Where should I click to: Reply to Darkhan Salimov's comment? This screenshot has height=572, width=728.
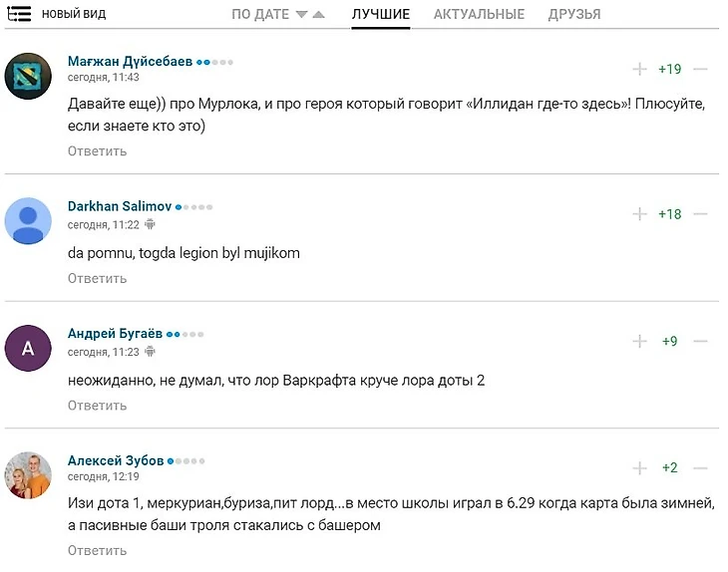coord(97,278)
